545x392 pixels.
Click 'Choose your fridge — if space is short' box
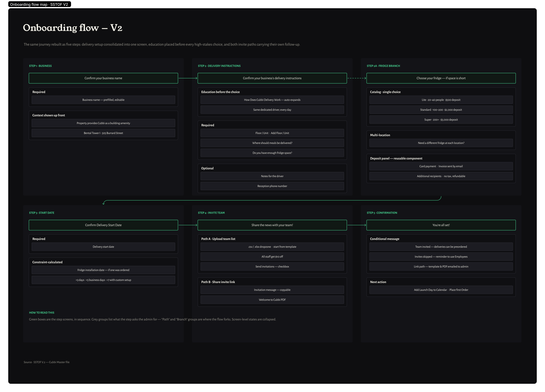[x=441, y=78]
